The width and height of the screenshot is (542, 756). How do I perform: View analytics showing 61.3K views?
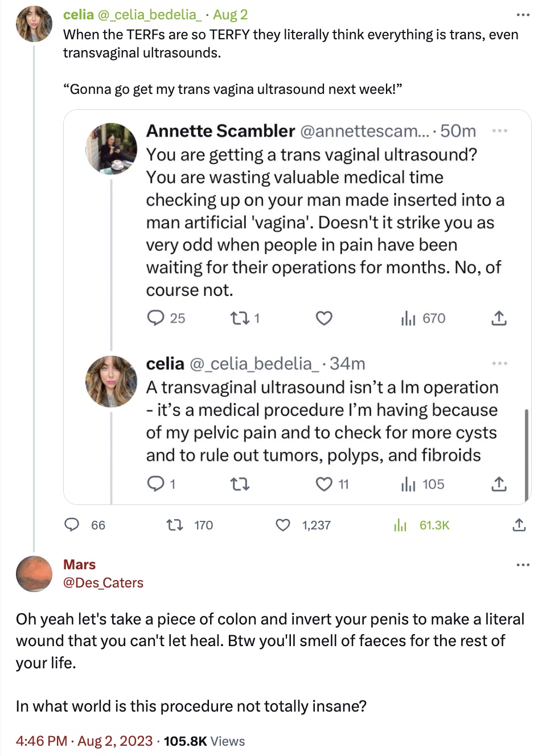tap(401, 525)
